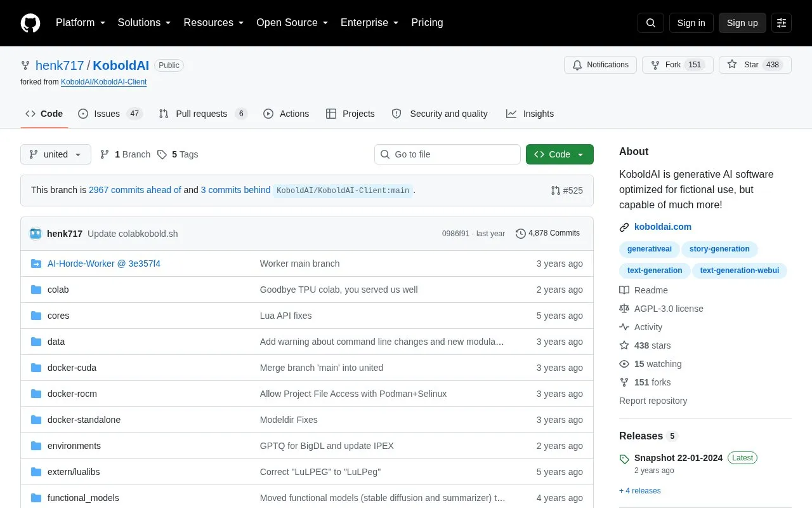Switch to the Issues tab
This screenshot has height=508, width=812.
coord(110,114)
